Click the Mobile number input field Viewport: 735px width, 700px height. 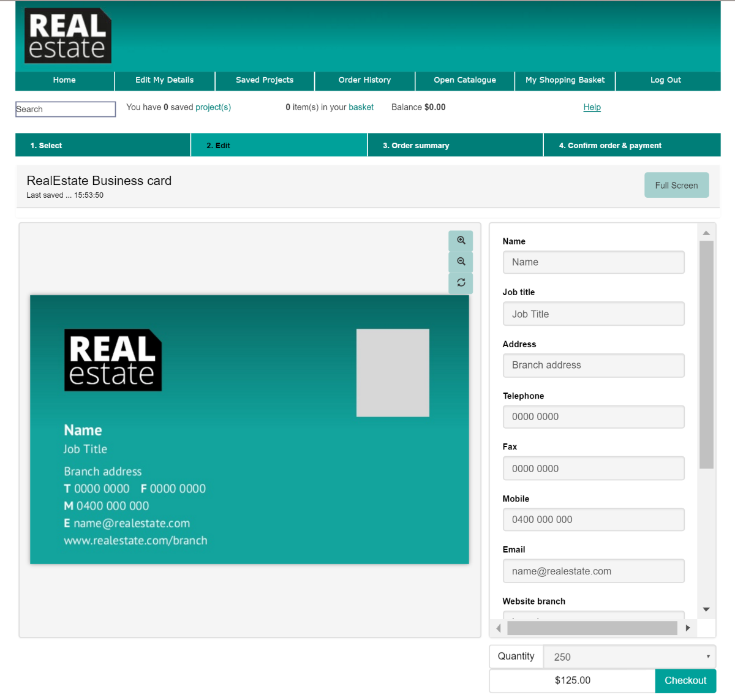pyautogui.click(x=594, y=519)
